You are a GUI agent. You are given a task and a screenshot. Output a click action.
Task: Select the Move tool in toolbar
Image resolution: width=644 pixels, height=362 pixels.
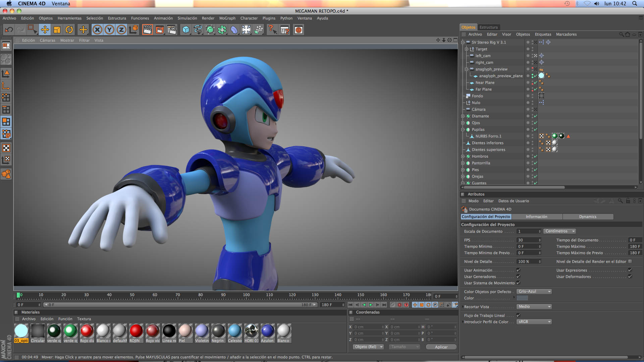pos(45,30)
